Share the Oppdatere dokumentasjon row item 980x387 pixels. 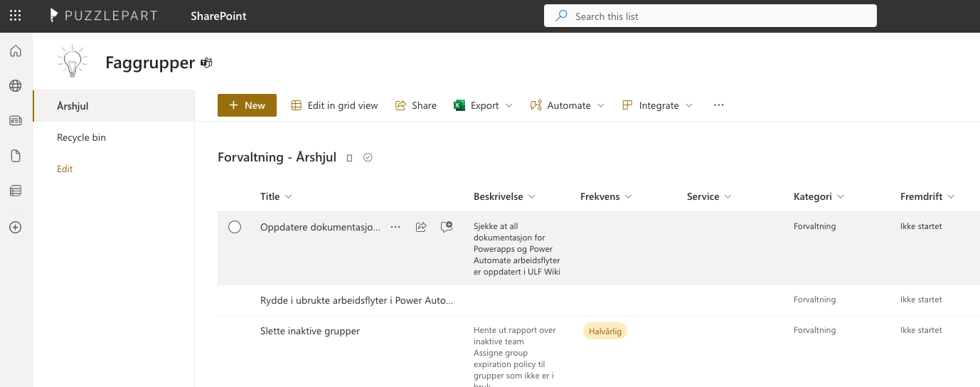coord(421,227)
